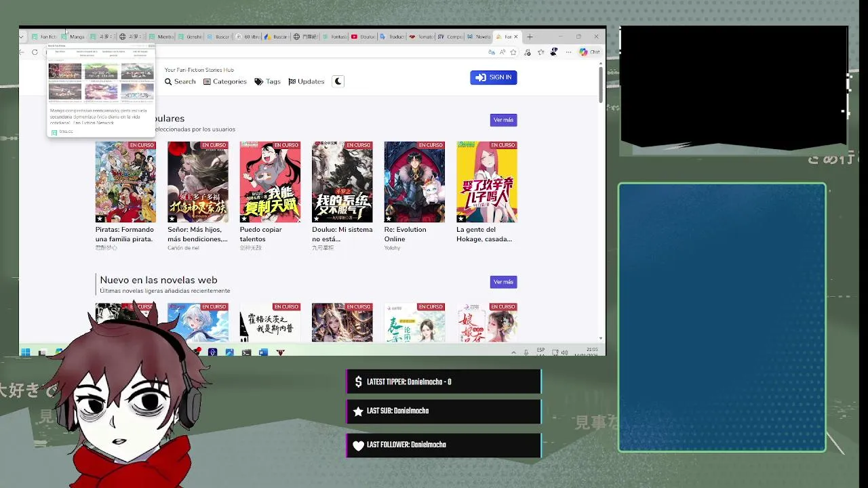Click Ver más beside Nuevo en las novelas web
The image size is (868, 488).
tap(504, 282)
